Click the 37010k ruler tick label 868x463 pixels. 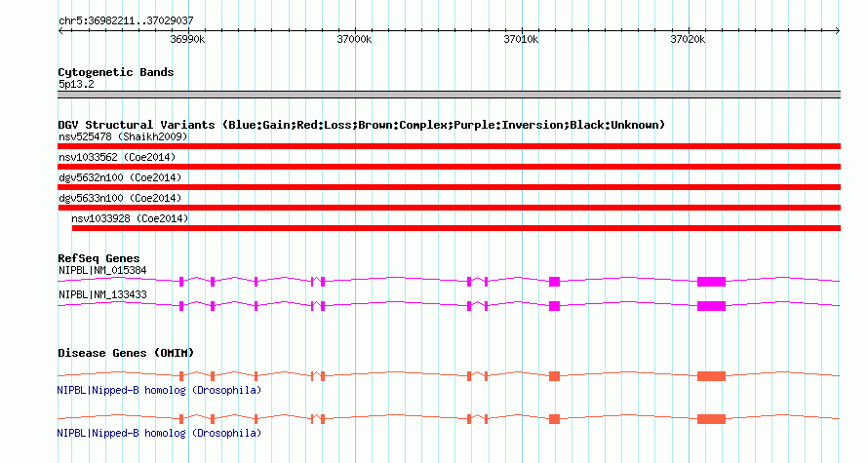pos(521,39)
